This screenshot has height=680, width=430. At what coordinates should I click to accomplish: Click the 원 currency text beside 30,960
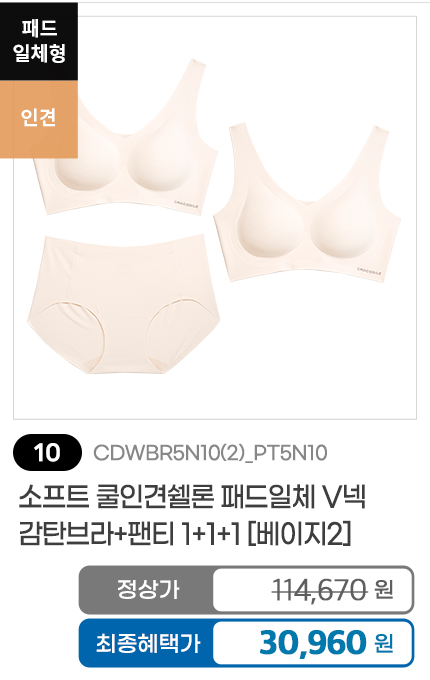click(384, 643)
